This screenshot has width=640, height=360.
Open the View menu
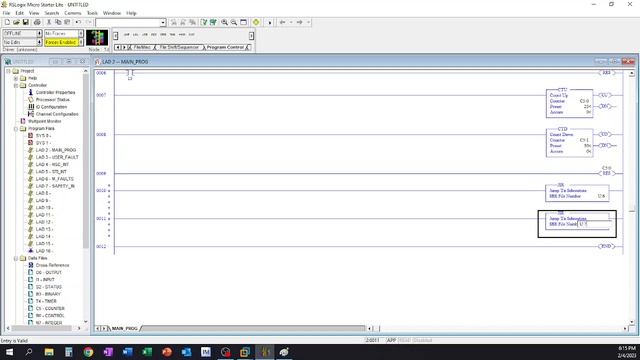[x=34, y=13]
